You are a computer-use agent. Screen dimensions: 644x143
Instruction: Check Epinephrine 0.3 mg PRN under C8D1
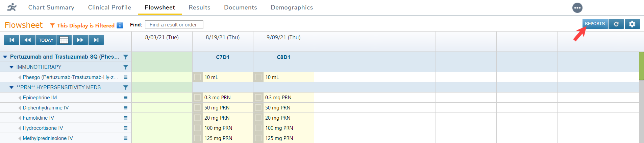pyautogui.click(x=258, y=98)
